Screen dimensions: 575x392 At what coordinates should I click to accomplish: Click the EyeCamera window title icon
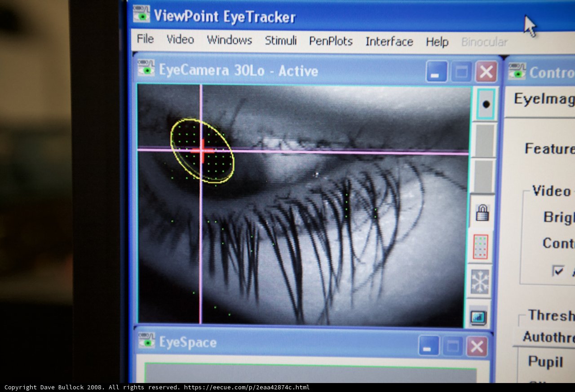point(146,68)
